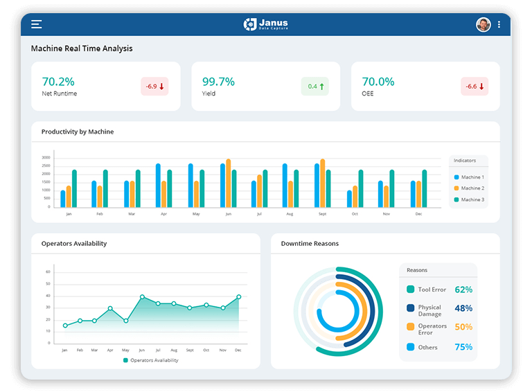Click the Downtime Reasons donut chart
This screenshot has width=532, height=392.
point(339,311)
